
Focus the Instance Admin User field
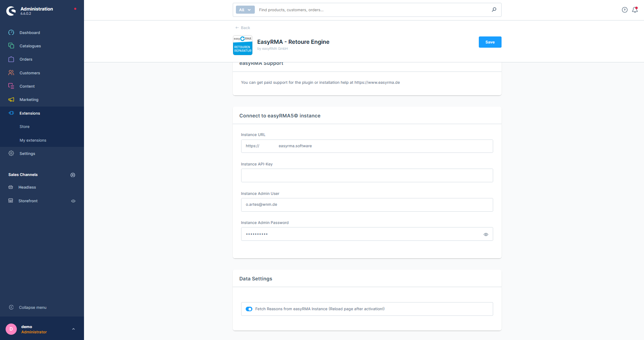coord(367,205)
